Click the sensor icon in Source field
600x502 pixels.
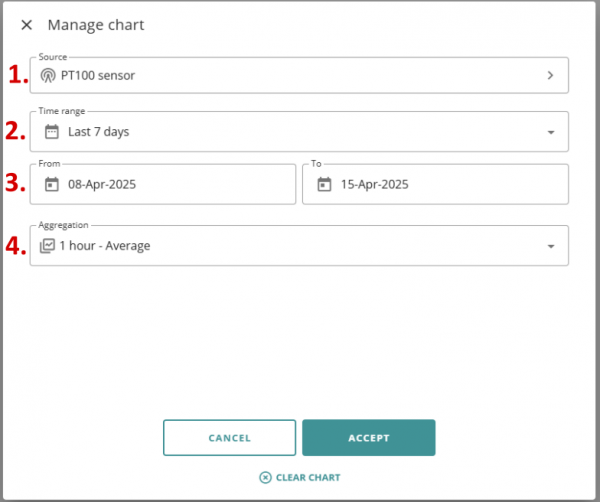48,75
